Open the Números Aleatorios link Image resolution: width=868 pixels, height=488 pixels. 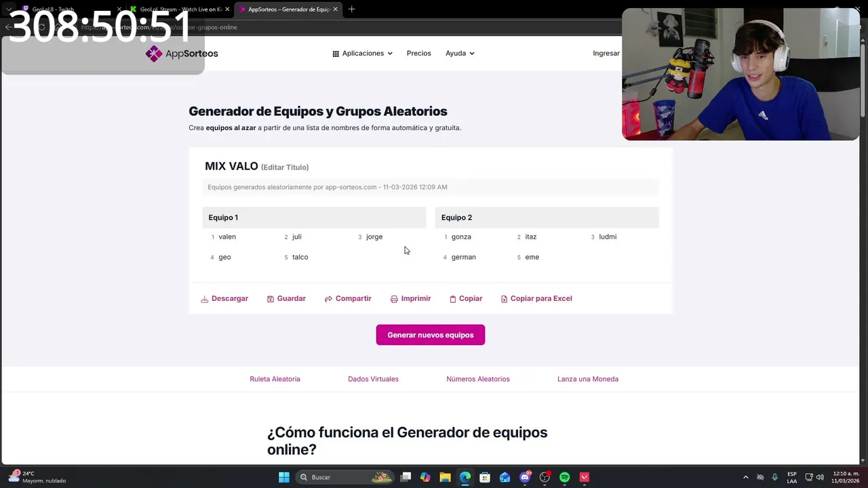coord(478,379)
